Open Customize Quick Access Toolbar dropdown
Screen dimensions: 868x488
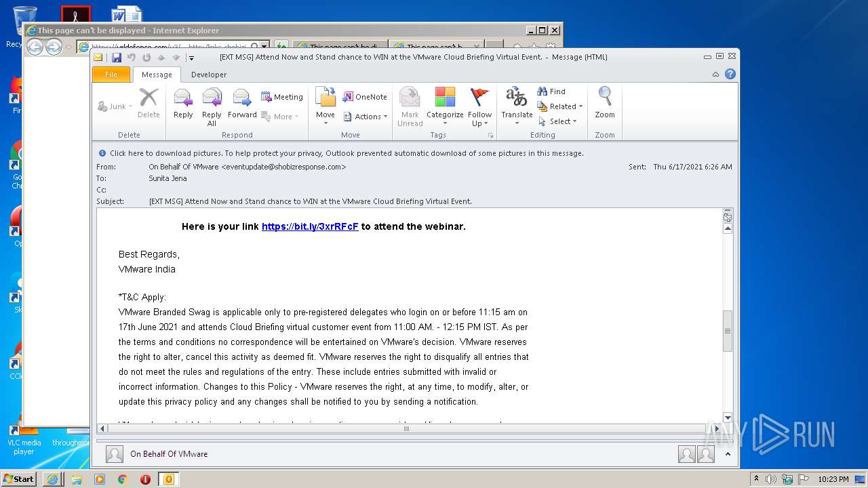192,58
